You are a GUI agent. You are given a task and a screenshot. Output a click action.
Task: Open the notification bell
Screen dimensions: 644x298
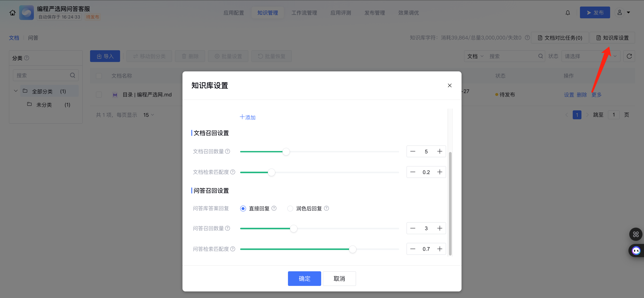click(568, 13)
